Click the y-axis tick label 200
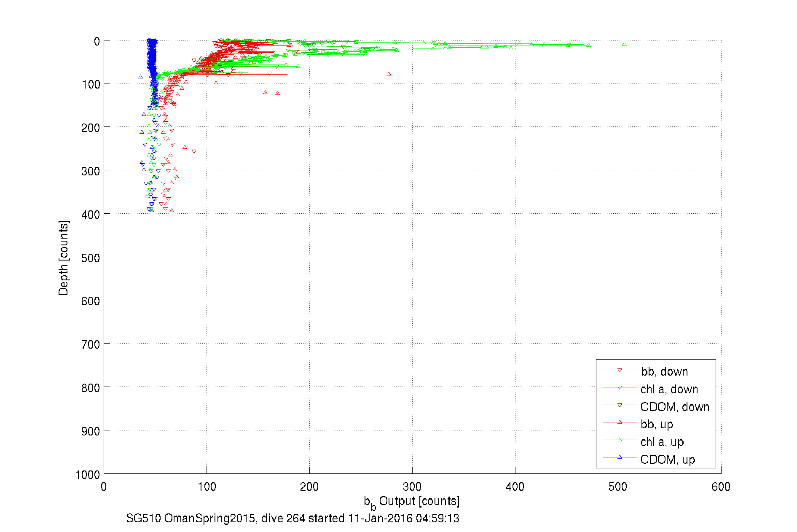 click(x=91, y=128)
